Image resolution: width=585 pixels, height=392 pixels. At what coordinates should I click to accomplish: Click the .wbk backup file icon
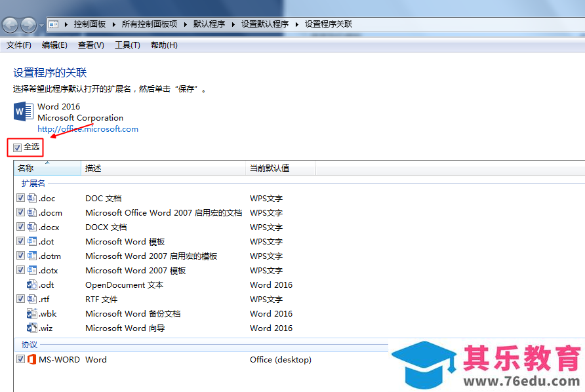32,313
